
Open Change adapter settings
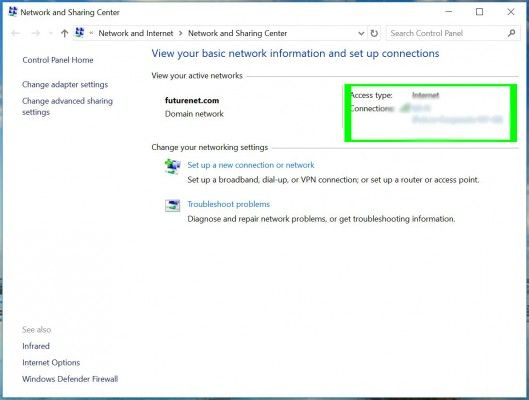pos(65,84)
